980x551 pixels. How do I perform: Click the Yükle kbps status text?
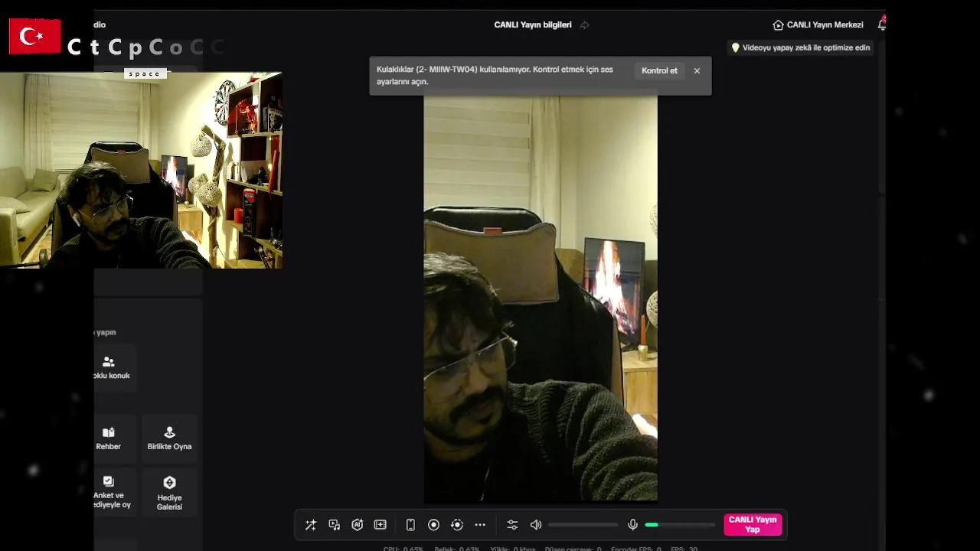513,549
